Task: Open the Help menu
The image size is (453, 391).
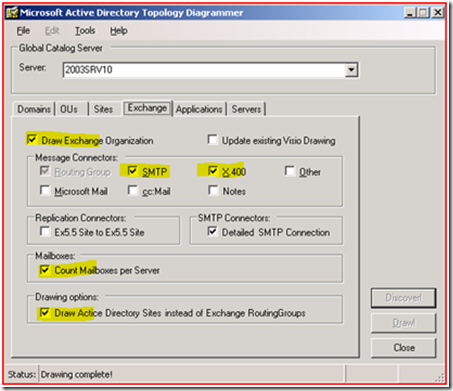Action: [x=119, y=31]
